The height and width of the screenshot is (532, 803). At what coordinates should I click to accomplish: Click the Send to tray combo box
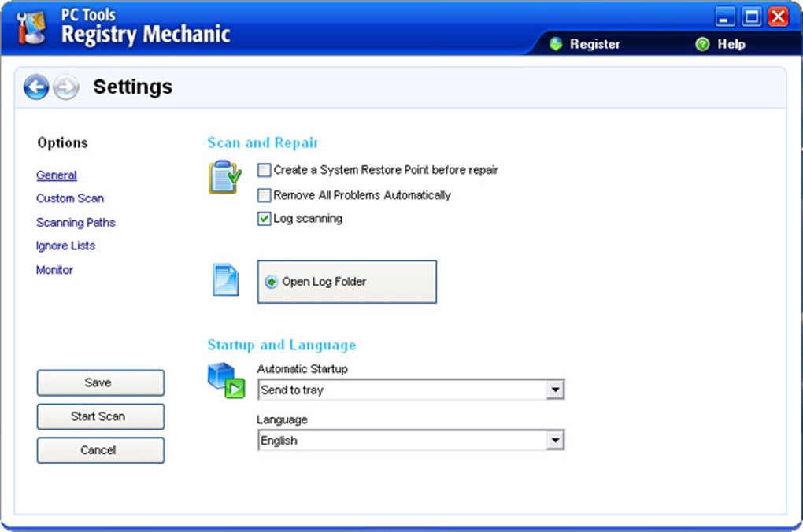(x=411, y=390)
